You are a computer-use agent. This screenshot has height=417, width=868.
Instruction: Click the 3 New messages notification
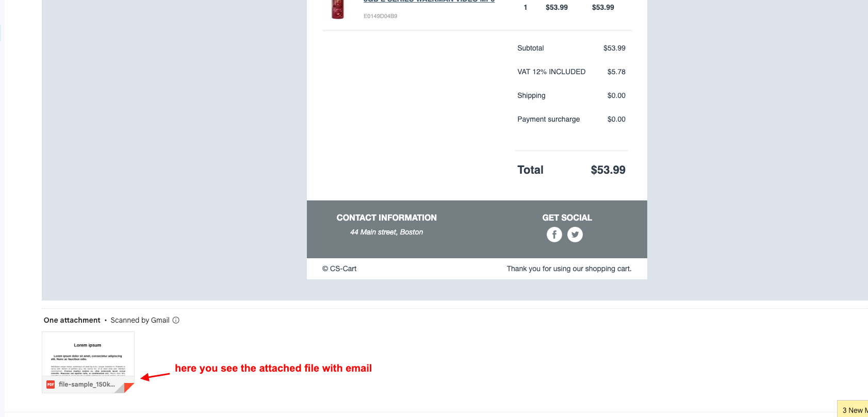854,410
